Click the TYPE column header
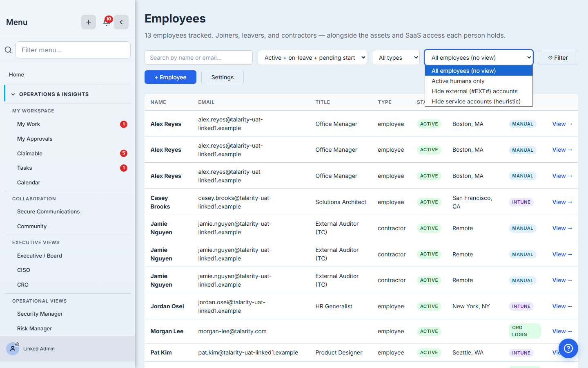This screenshot has height=368, width=588. click(384, 102)
